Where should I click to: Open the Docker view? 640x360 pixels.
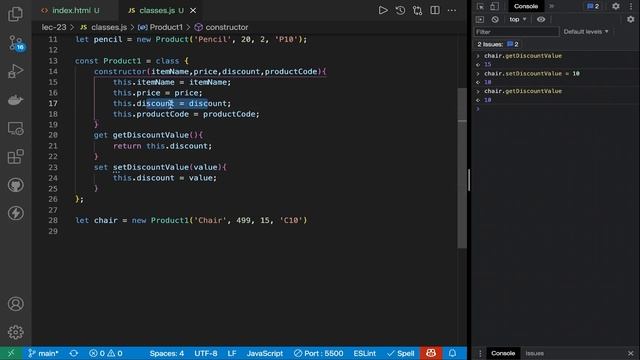[x=16, y=100]
